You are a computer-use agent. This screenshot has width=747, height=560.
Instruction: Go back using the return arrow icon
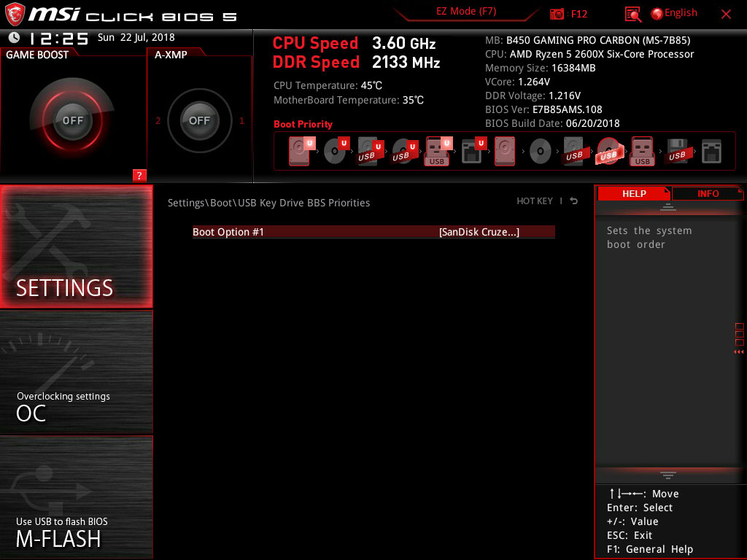[x=574, y=201]
